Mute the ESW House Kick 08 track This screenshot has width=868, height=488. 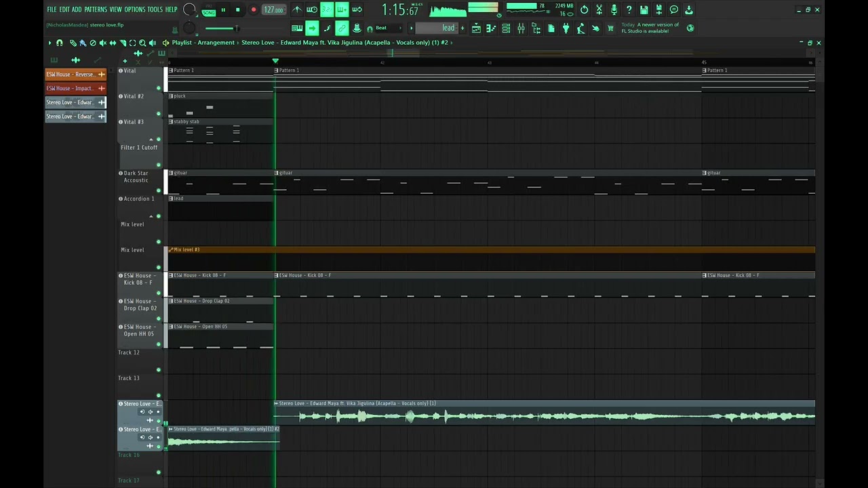pos(159,293)
